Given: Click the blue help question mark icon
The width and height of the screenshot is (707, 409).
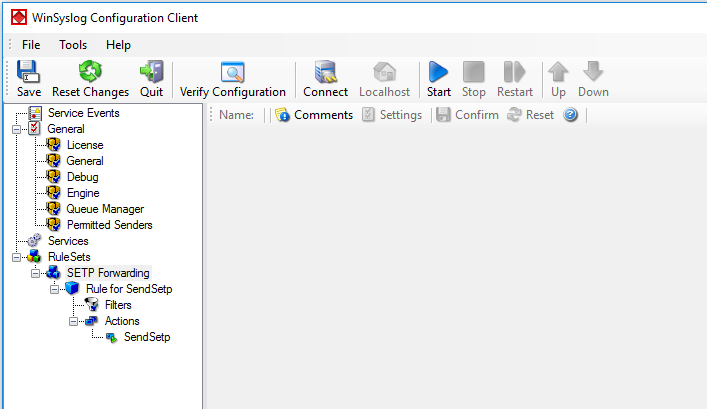Looking at the screenshot, I should 570,115.
